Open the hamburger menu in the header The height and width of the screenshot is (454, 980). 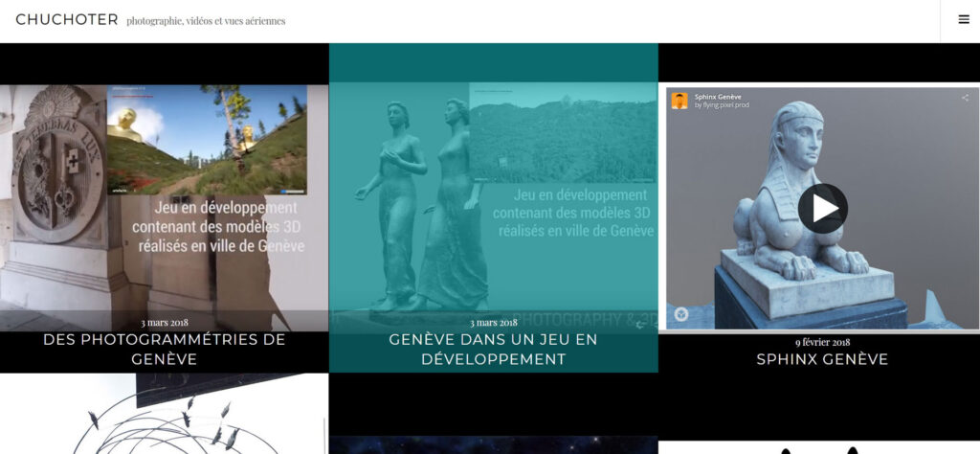(x=964, y=19)
